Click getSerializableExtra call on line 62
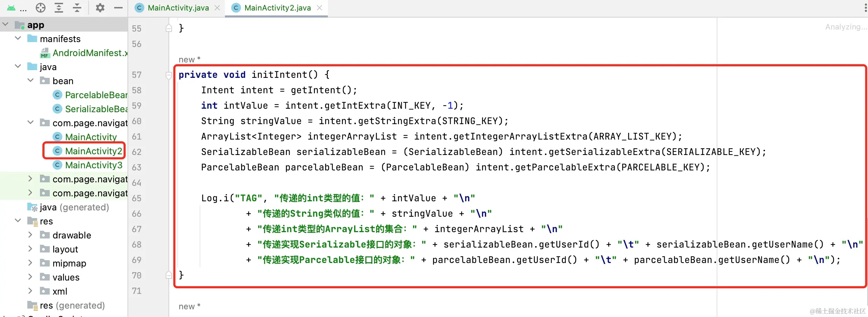 click(x=604, y=152)
